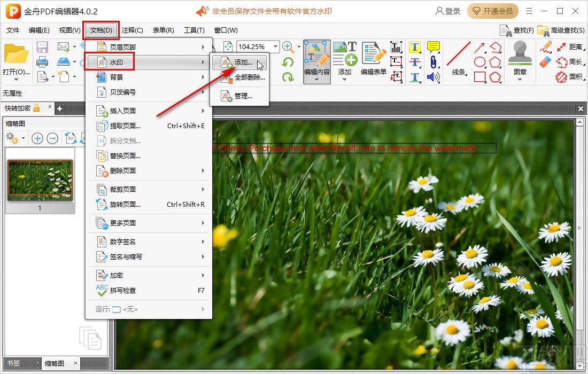Expand the Stamp dropdown arrow

click(520, 80)
